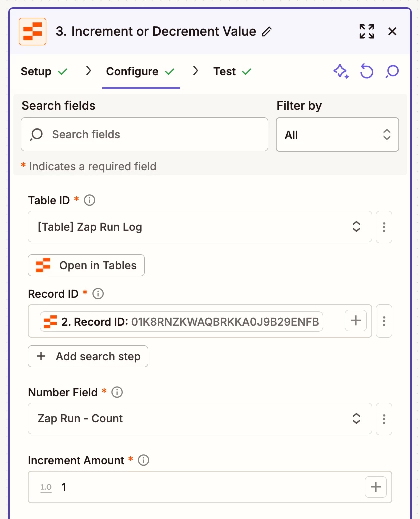
Task: Click the refresh fields circular arrow icon
Action: pos(366,71)
